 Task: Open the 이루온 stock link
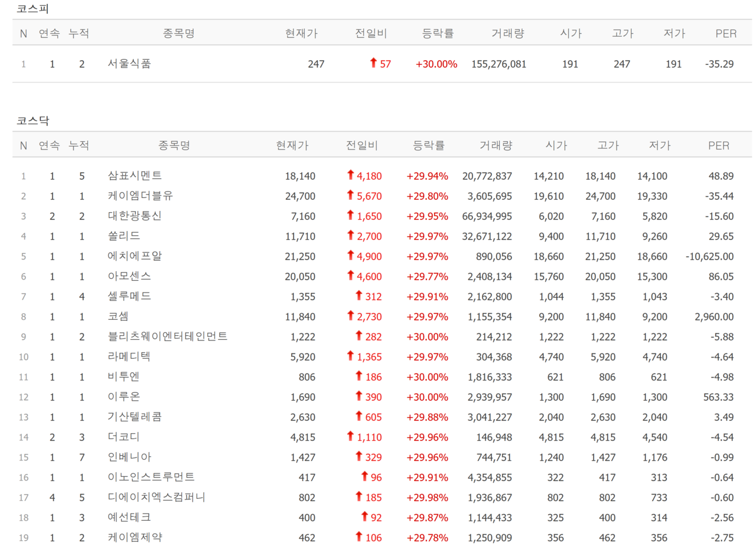pyautogui.click(x=124, y=397)
